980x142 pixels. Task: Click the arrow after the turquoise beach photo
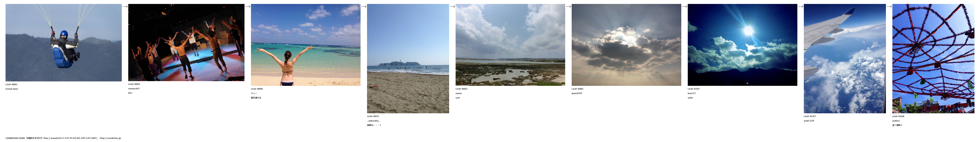364,6
